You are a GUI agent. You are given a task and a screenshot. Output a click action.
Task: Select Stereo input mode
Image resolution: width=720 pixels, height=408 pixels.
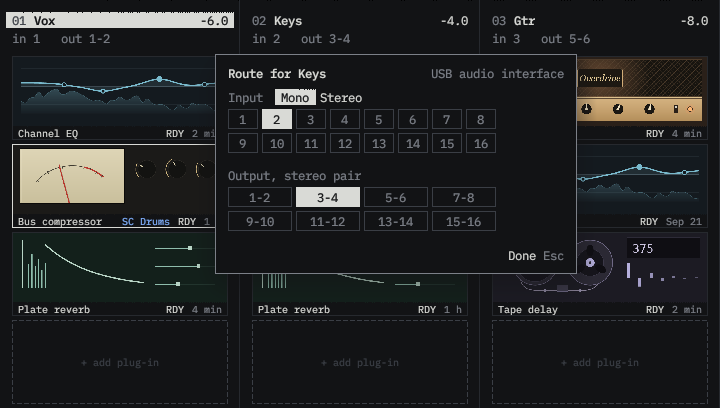pyautogui.click(x=341, y=98)
